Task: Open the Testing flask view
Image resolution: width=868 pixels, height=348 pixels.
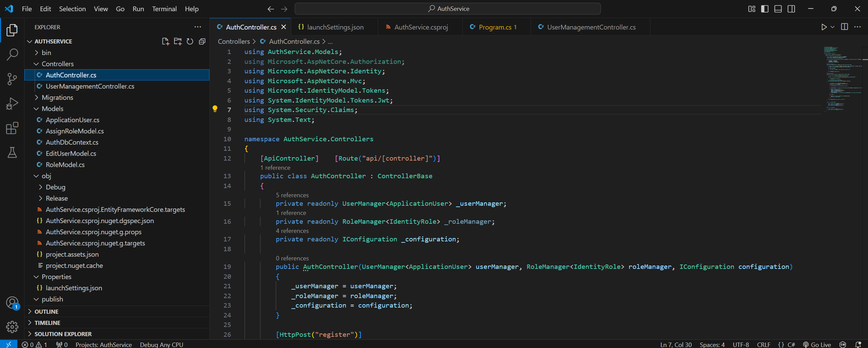Action: coord(12,152)
